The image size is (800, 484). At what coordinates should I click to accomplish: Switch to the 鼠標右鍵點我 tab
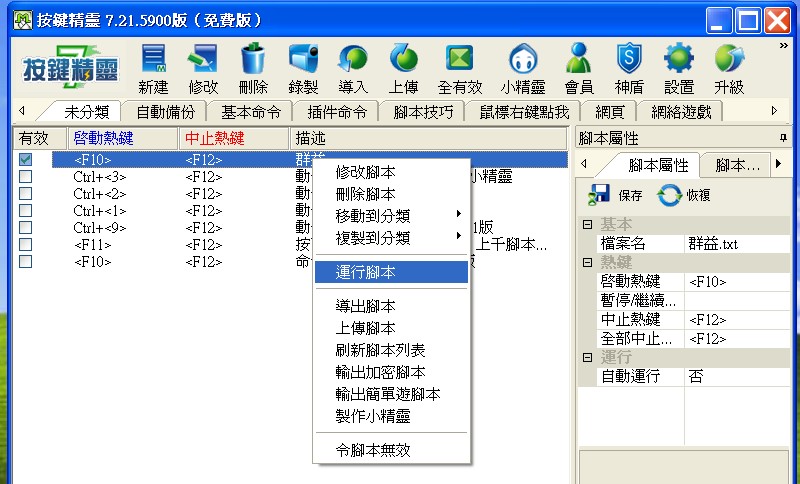click(x=524, y=112)
